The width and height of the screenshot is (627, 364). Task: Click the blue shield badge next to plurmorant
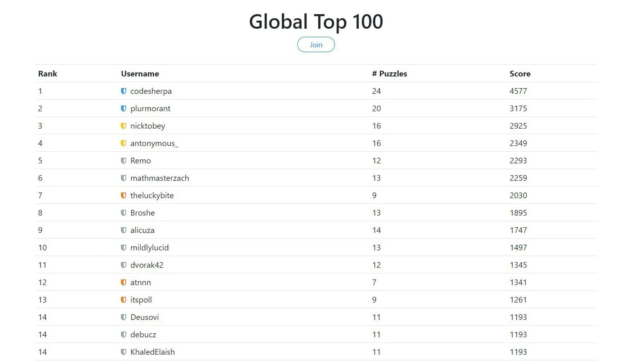pyautogui.click(x=124, y=108)
